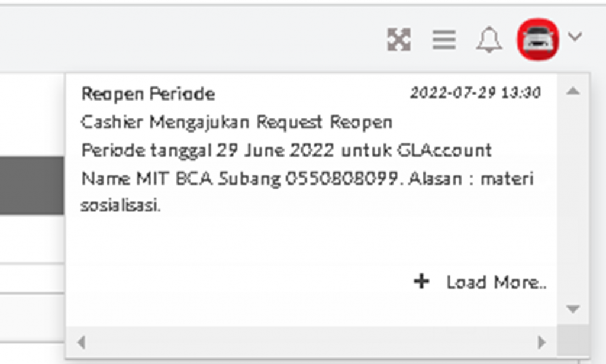Open the Reopen Periode notification title
The image size is (606, 364).
click(148, 94)
